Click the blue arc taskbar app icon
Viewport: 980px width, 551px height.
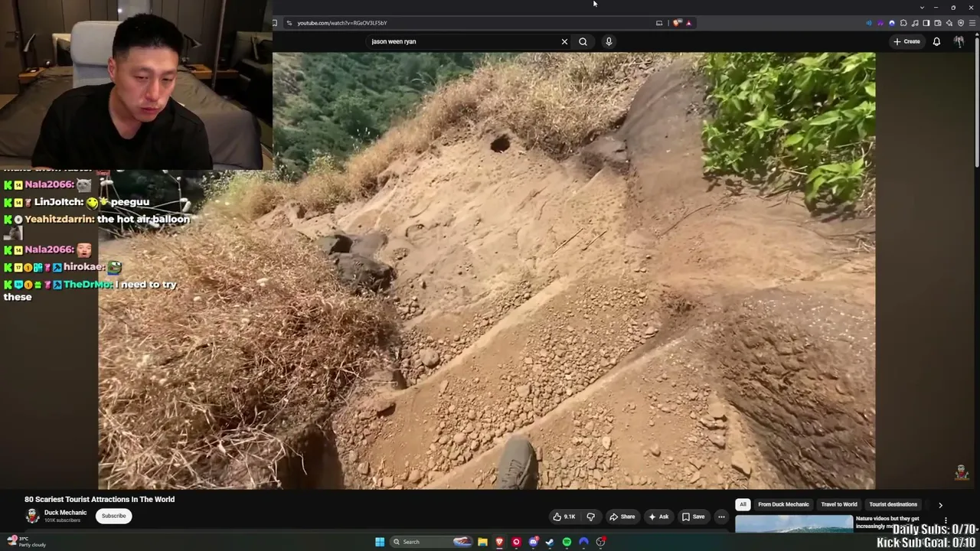(x=583, y=542)
